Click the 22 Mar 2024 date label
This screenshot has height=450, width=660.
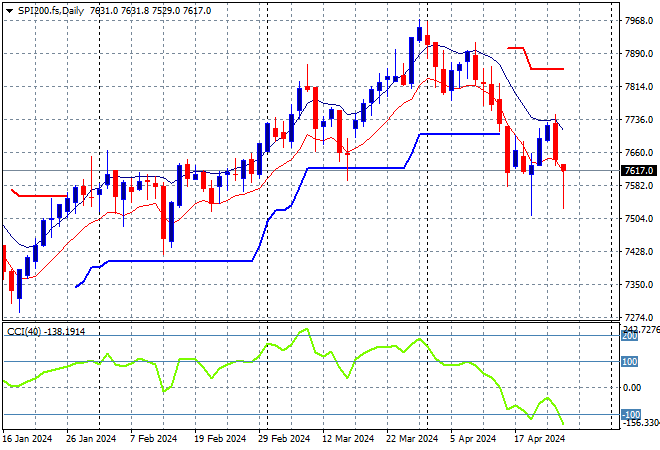pos(410,438)
